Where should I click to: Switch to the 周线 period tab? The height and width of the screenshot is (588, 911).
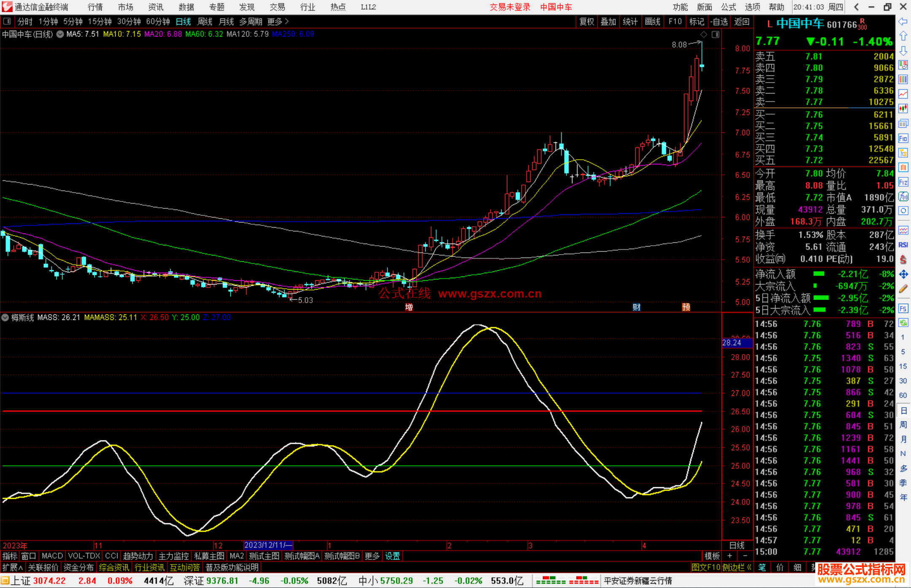click(x=205, y=21)
